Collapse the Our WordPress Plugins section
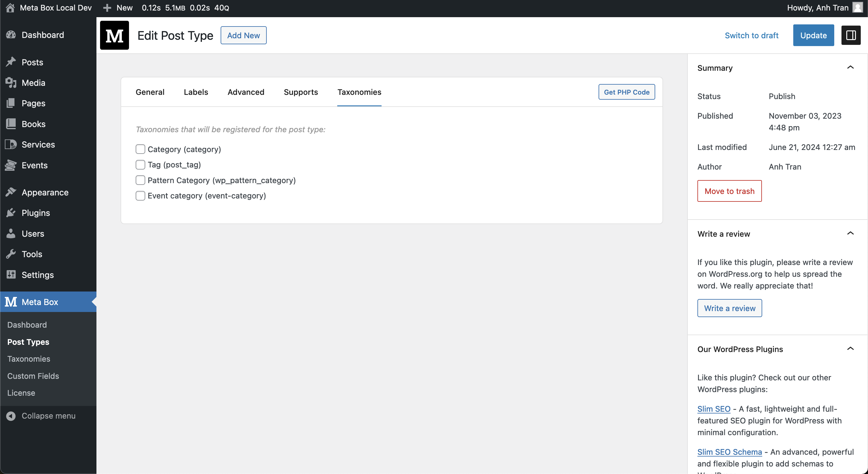The height and width of the screenshot is (474, 868). tap(851, 348)
